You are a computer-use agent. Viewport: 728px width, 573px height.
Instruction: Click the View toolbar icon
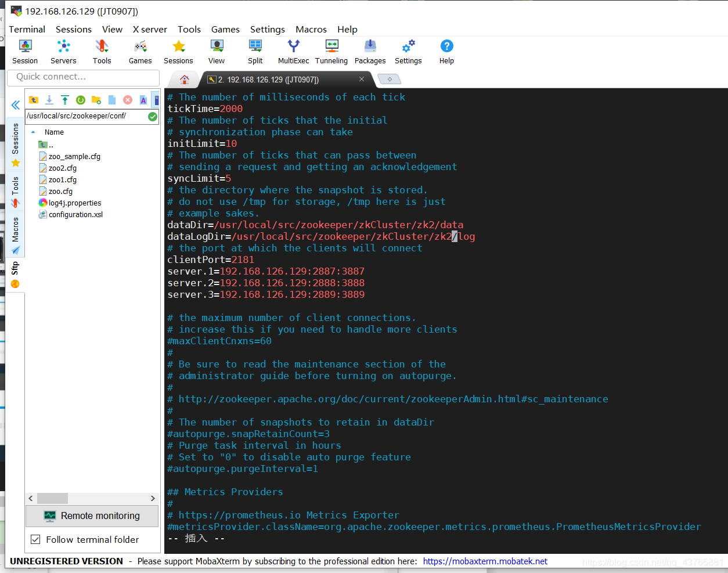tap(217, 52)
